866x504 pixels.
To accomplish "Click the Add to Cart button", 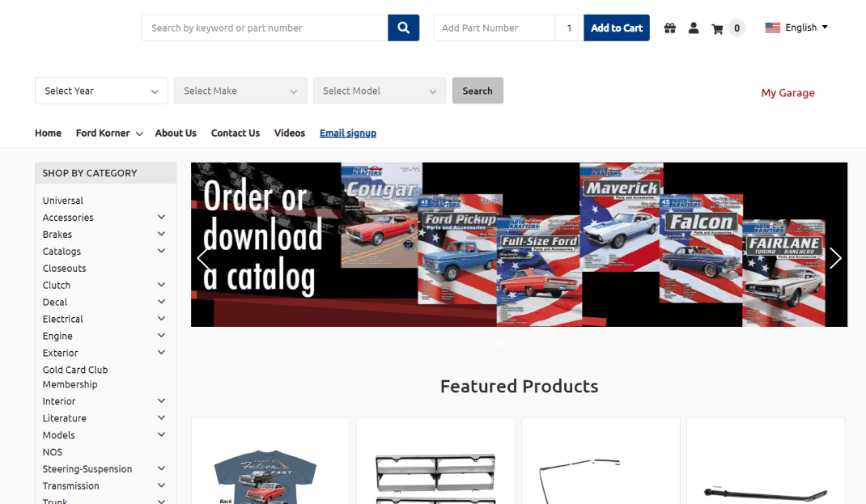I will 617,28.
